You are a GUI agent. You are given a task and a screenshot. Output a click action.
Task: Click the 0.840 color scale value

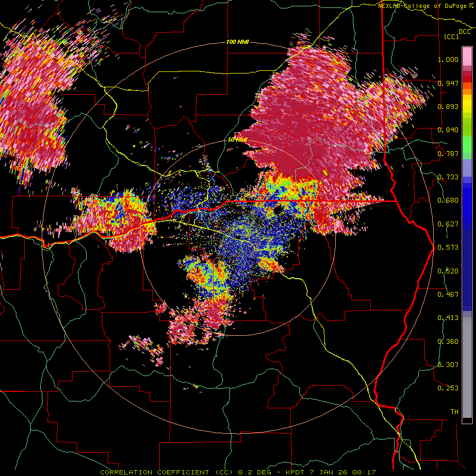(448, 130)
